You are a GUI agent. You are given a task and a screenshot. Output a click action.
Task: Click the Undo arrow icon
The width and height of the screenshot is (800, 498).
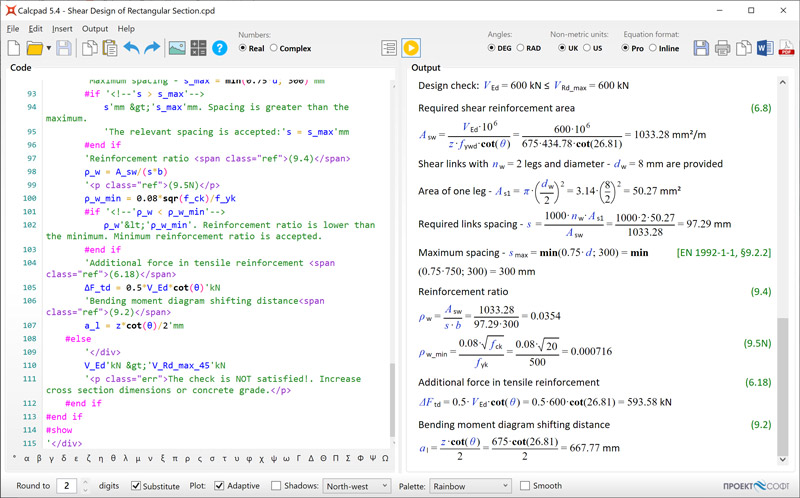click(132, 48)
